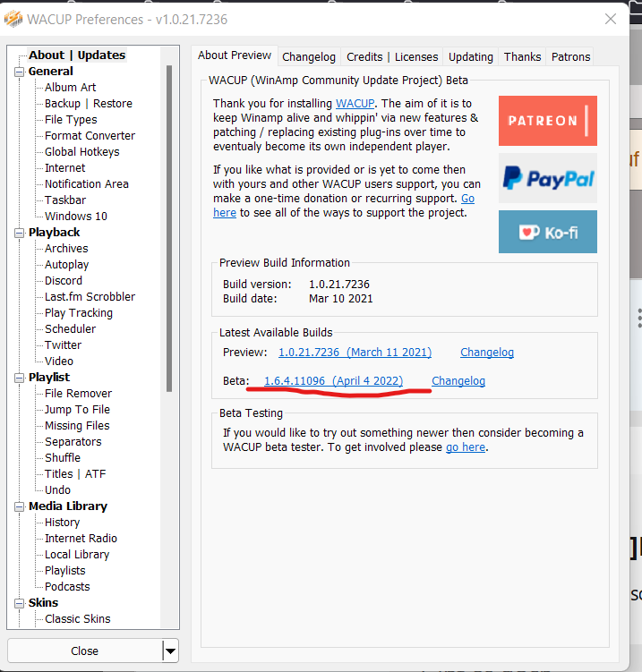642x672 pixels.
Task: Select History under Media Library
Action: tap(63, 523)
